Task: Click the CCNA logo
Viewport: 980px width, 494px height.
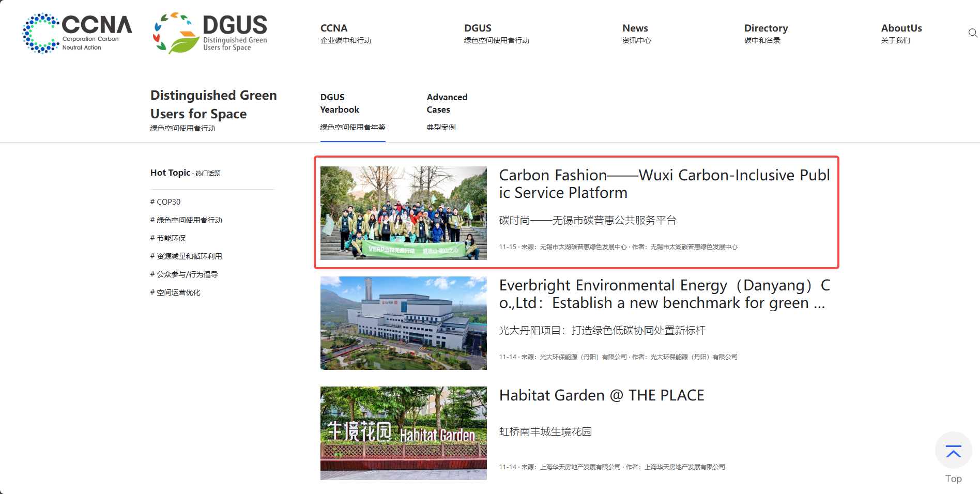Action: 77,33
